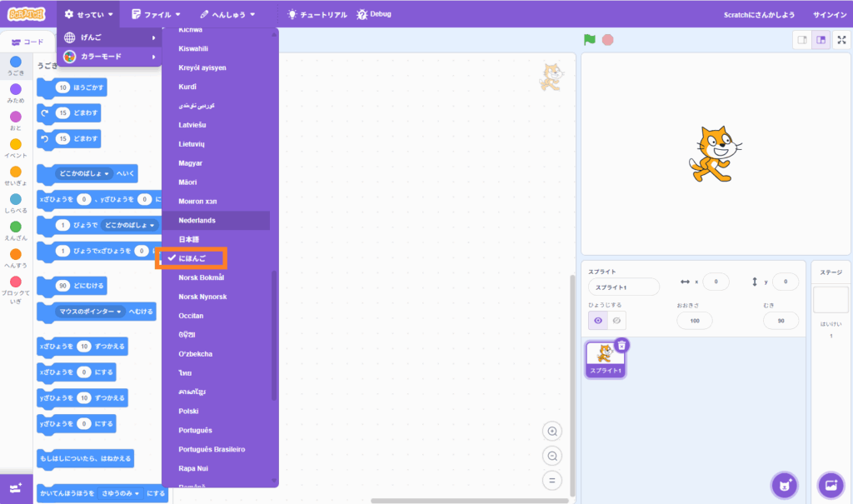Expand the カラーモード submenu
853x504 pixels.
[109, 57]
